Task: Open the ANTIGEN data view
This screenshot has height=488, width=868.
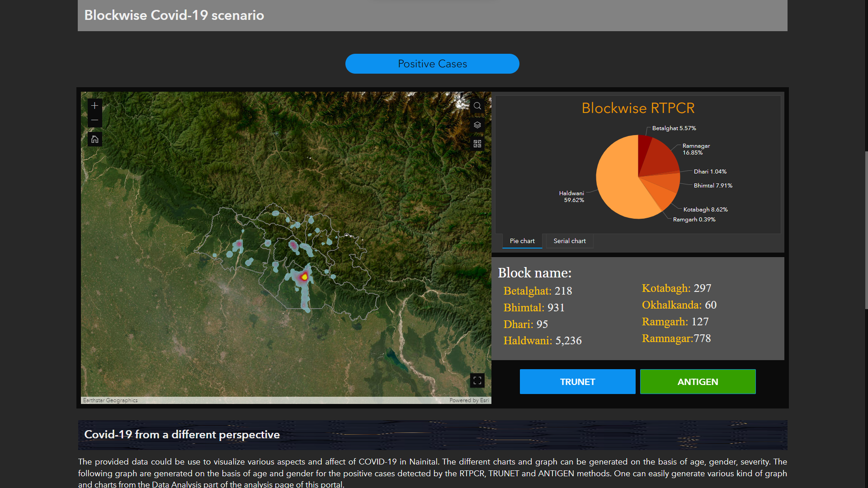Action: click(698, 382)
